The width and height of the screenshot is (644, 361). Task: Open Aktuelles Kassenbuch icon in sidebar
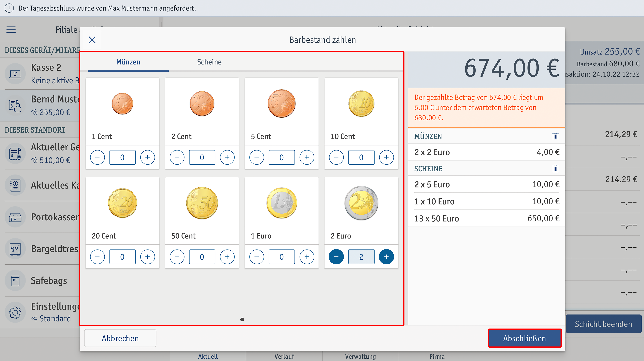pos(15,185)
